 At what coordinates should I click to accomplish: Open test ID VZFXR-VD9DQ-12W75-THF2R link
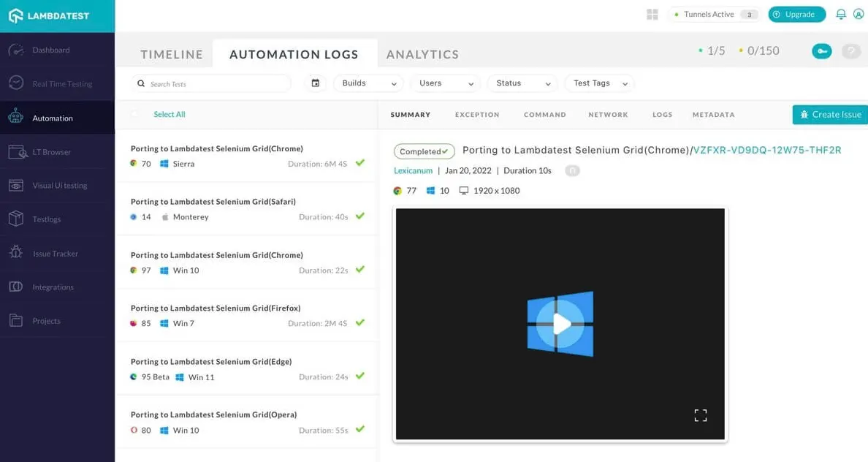[767, 150]
